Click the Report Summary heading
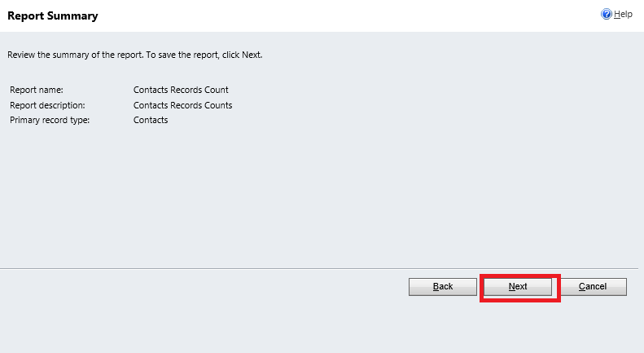 tap(53, 16)
